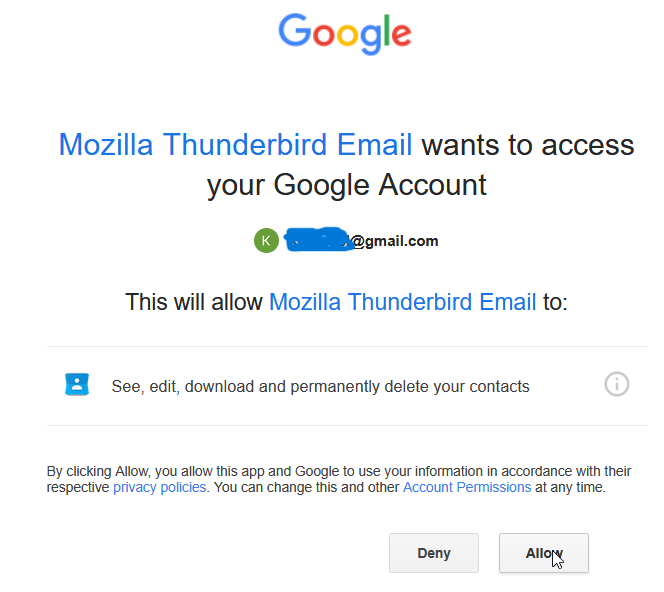Click the blue contacts permission icon

point(77,385)
